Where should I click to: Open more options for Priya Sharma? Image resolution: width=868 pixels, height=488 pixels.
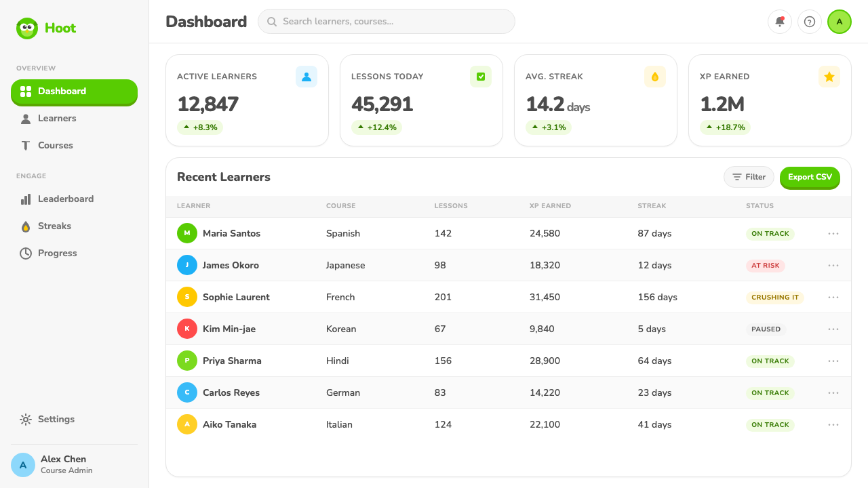pos(833,361)
